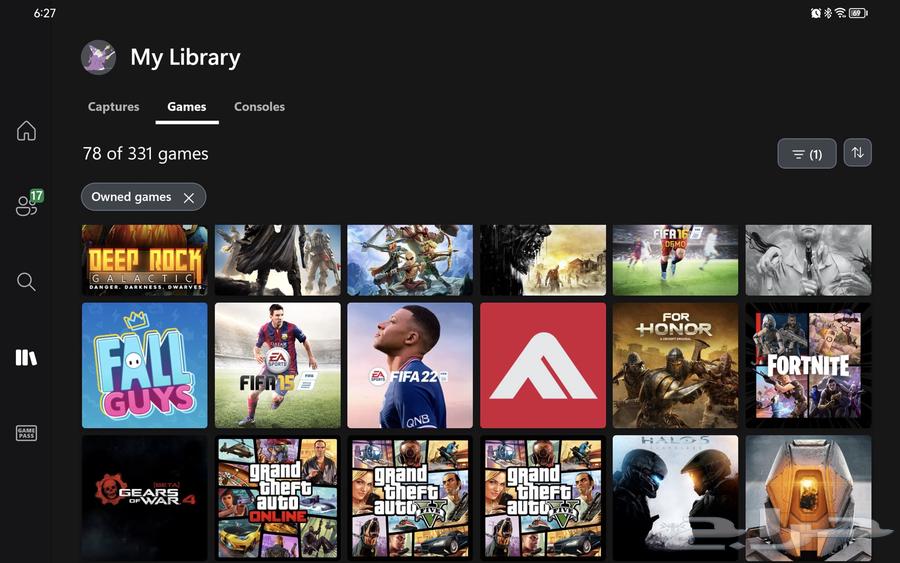900x563 pixels.
Task: Open the dark zombie silhouette tile
Action: click(543, 260)
